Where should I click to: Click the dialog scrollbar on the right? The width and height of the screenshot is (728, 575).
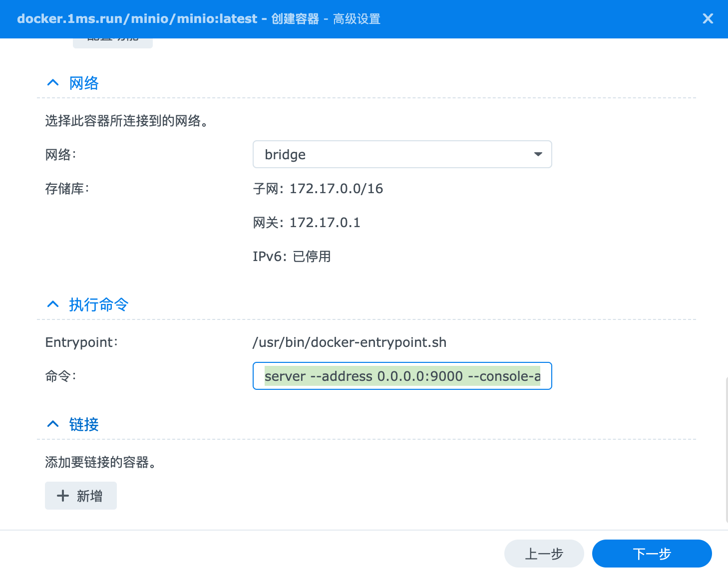(x=727, y=449)
